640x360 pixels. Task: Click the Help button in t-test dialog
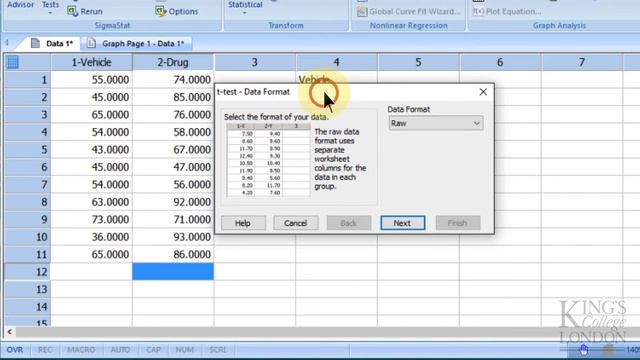tap(243, 223)
